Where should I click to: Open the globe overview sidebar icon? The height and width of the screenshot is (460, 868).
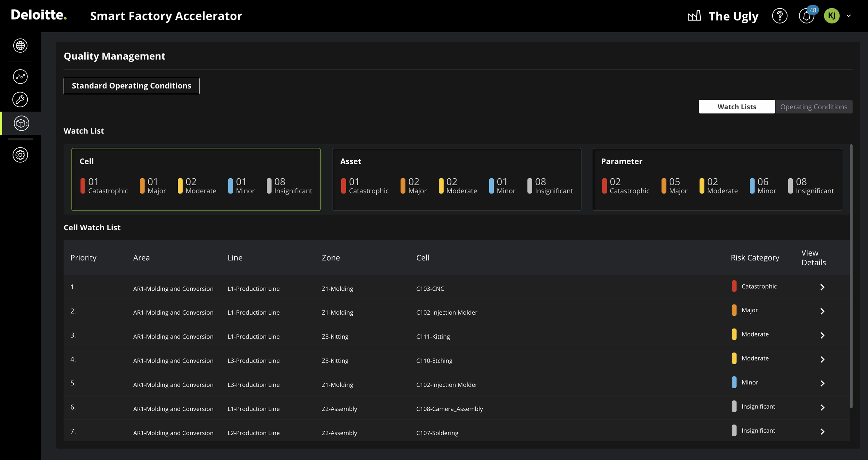click(x=20, y=45)
